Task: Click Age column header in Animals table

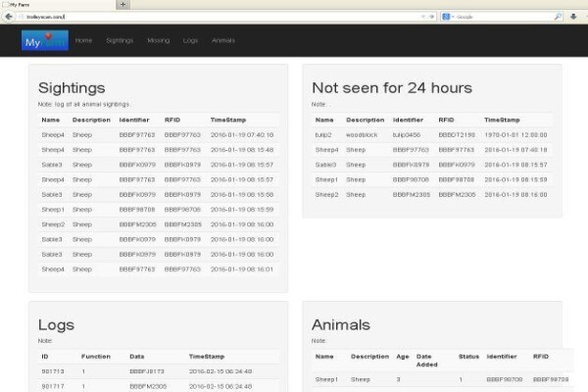Action: click(x=403, y=357)
